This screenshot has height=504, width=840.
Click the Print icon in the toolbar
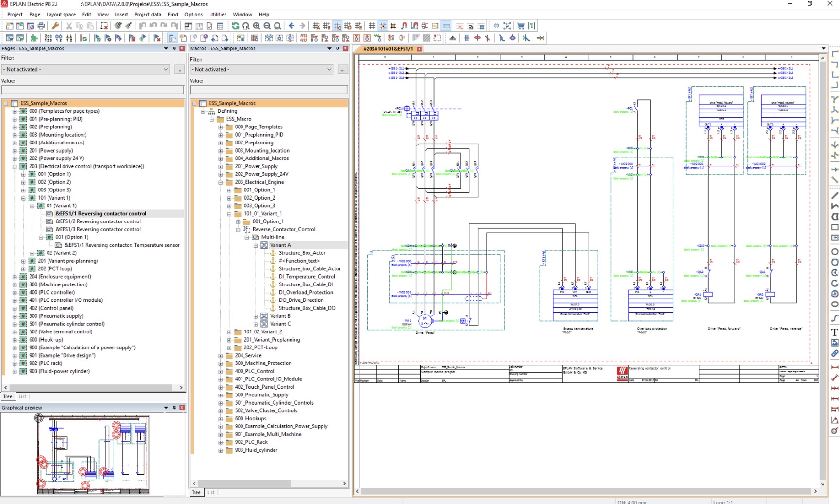[x=41, y=26]
